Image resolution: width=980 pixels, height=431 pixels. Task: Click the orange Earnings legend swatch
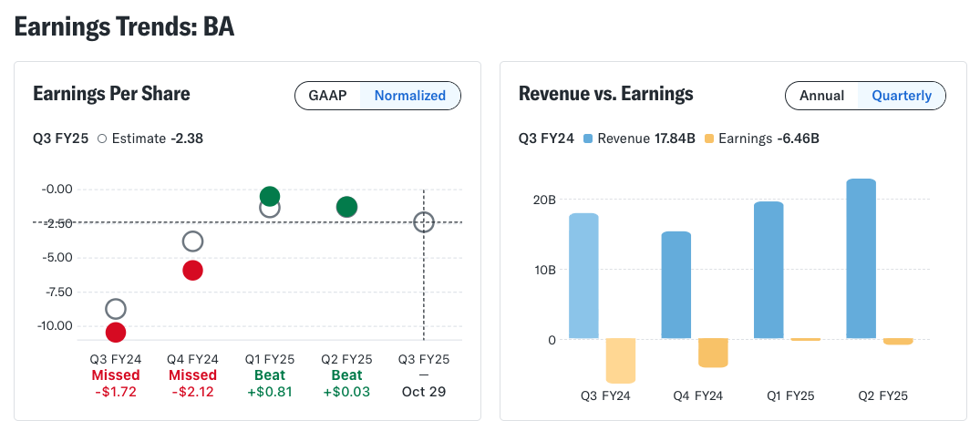point(708,139)
